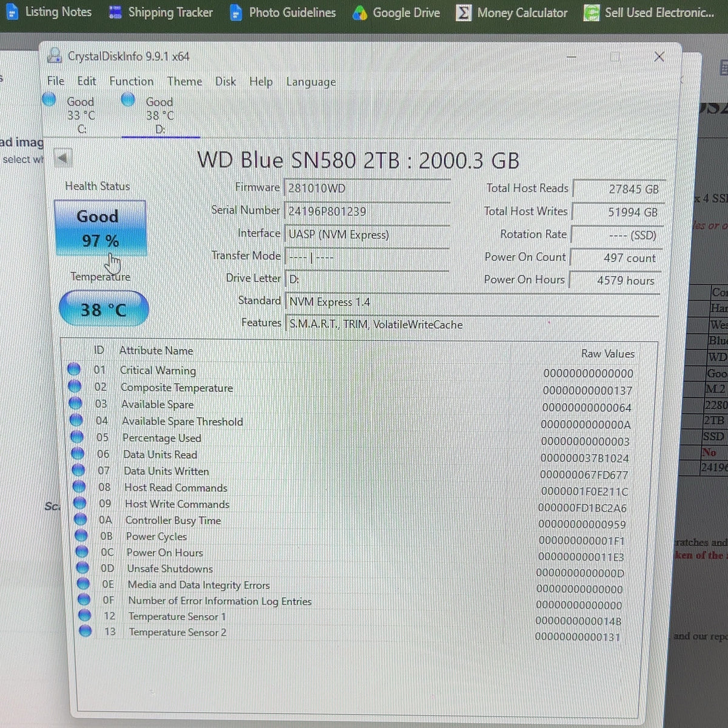Click the previous disk arrow button
The image size is (728, 728).
[63, 158]
